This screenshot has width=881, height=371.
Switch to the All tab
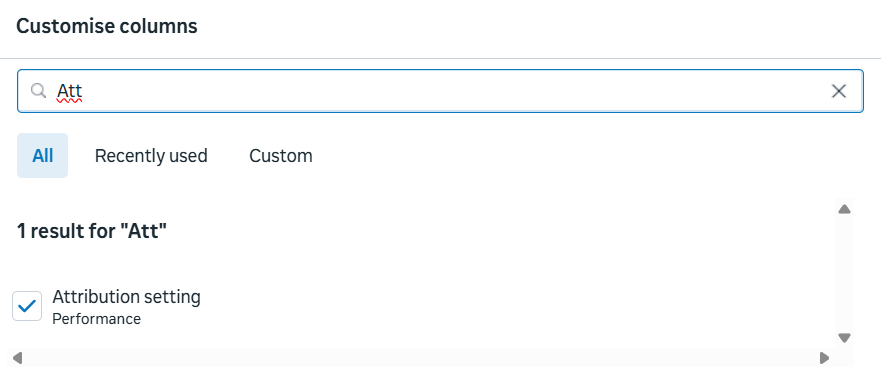click(43, 156)
